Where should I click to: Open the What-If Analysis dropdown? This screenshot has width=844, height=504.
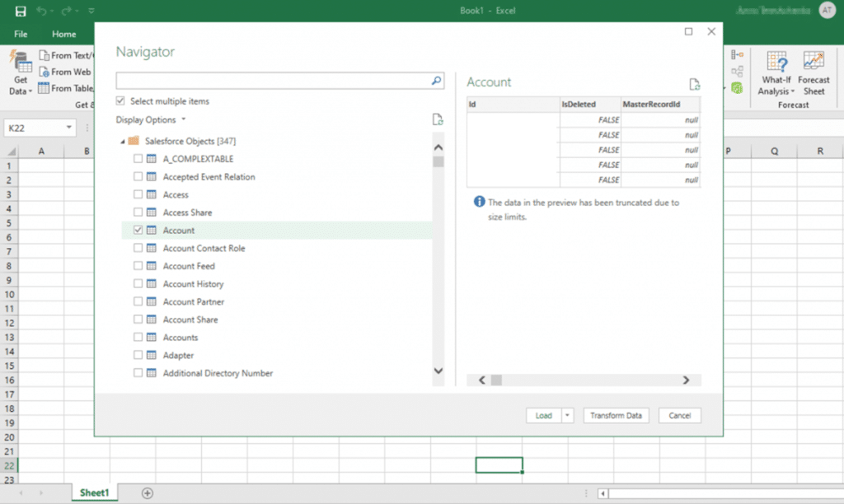coord(776,73)
